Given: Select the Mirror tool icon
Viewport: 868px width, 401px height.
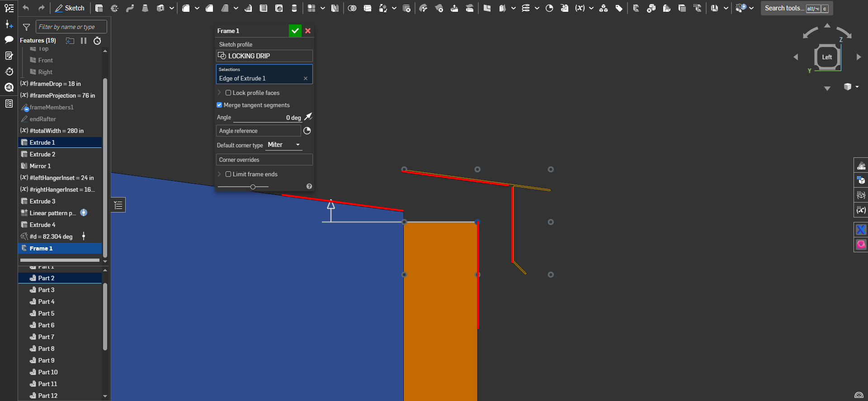Looking at the screenshot, I should pyautogui.click(x=335, y=8).
